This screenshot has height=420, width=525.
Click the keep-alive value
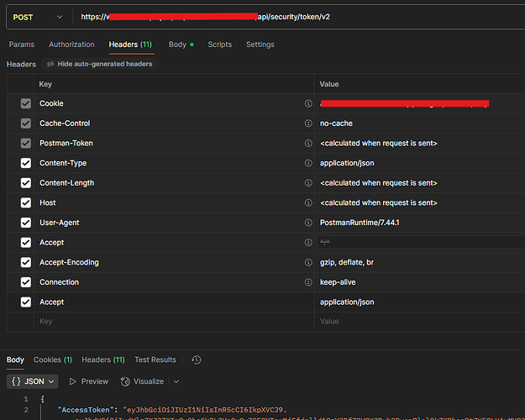[338, 282]
